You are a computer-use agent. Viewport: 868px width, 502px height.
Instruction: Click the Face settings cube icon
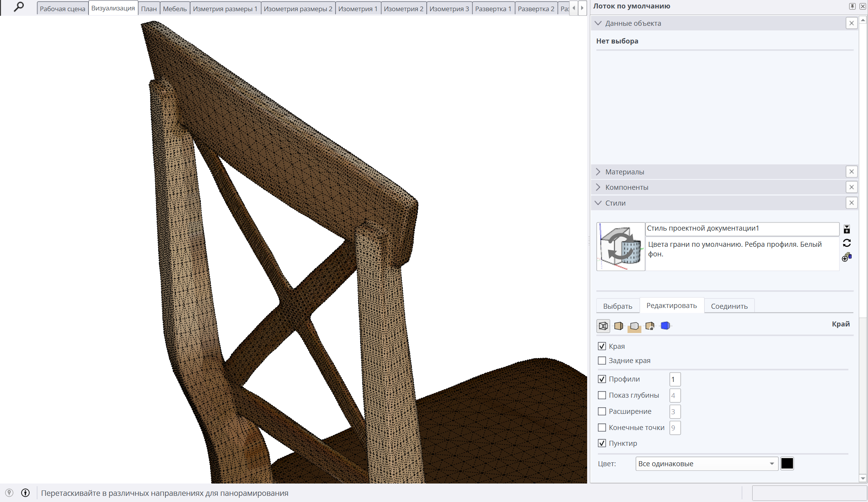tap(619, 326)
